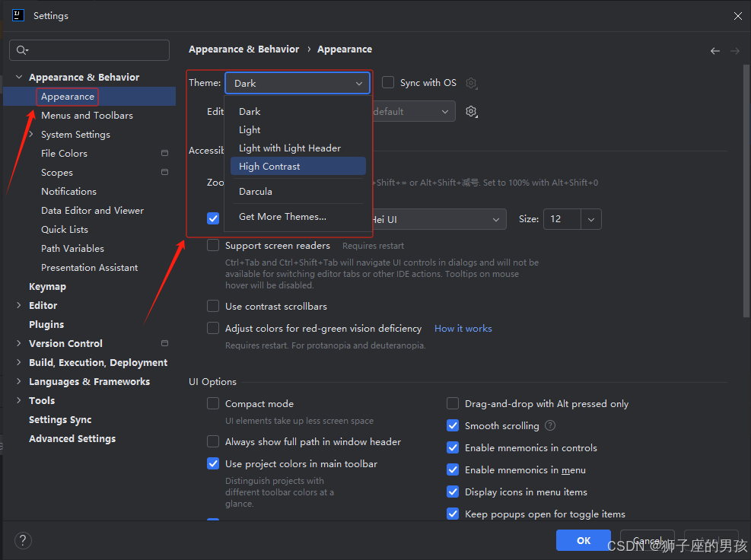Collapse the Appearance & Behavior tree node

[19, 77]
